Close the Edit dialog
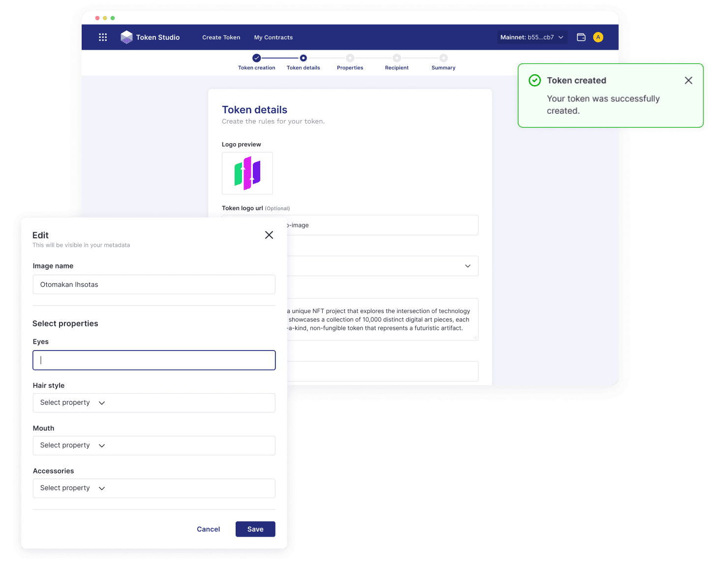 coord(269,235)
